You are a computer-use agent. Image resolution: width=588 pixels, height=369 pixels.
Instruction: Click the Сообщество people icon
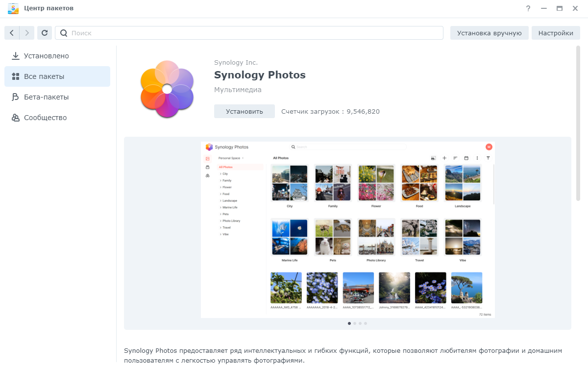pos(16,118)
